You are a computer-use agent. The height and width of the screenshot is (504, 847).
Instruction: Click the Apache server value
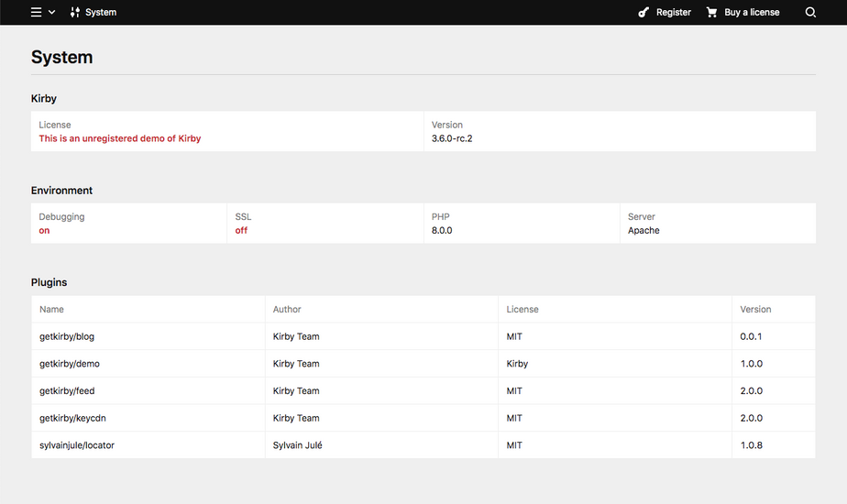pyautogui.click(x=643, y=230)
